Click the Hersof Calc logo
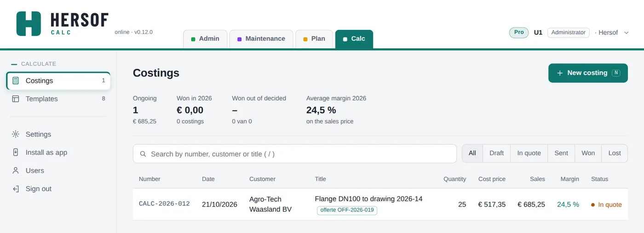The image size is (644, 233). [63, 23]
